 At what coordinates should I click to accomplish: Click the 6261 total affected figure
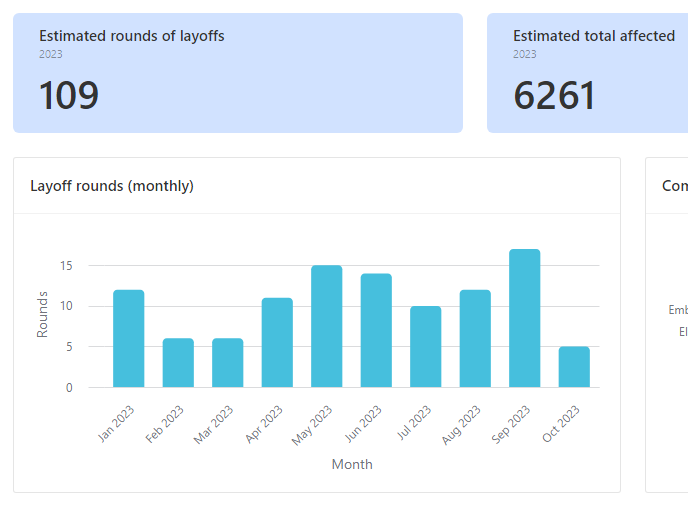[554, 96]
